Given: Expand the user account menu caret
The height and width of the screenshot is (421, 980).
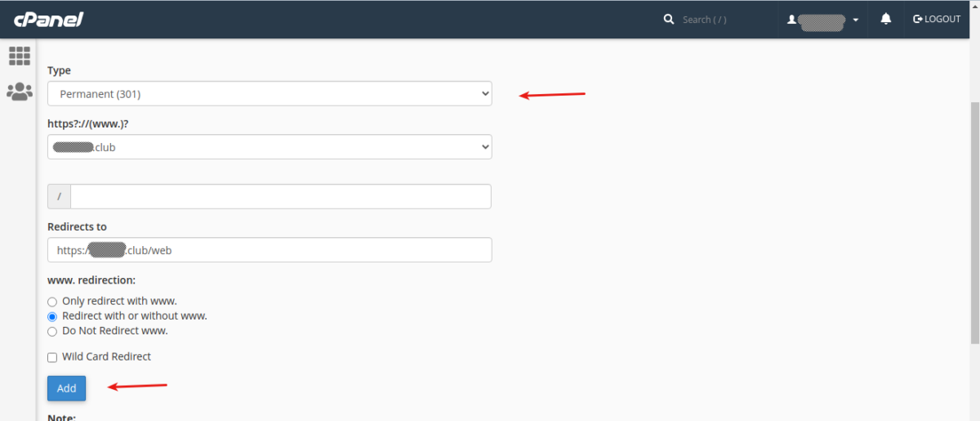Looking at the screenshot, I should coord(855,20).
